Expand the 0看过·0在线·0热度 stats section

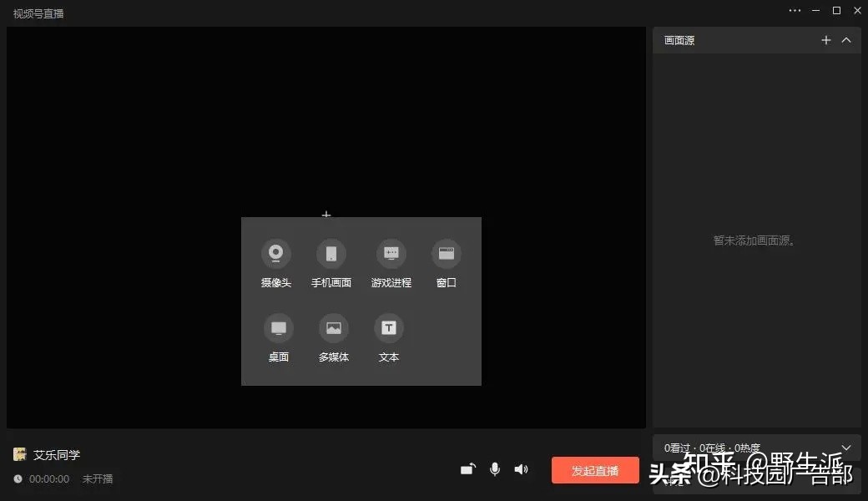[x=845, y=448]
